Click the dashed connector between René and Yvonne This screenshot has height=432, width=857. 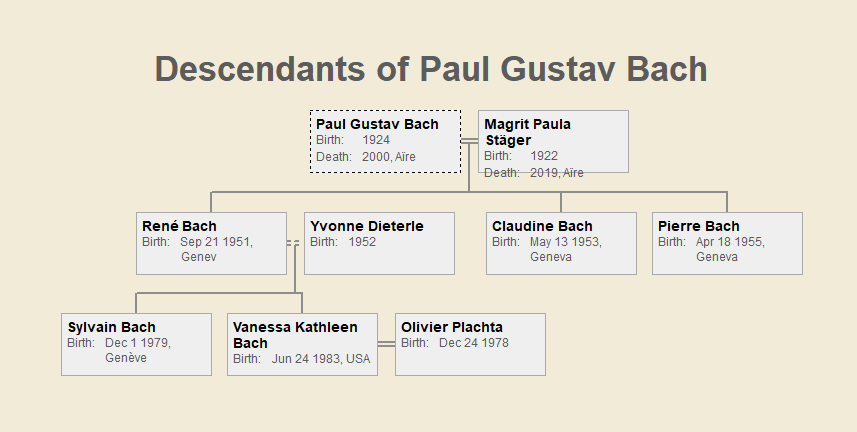294,243
